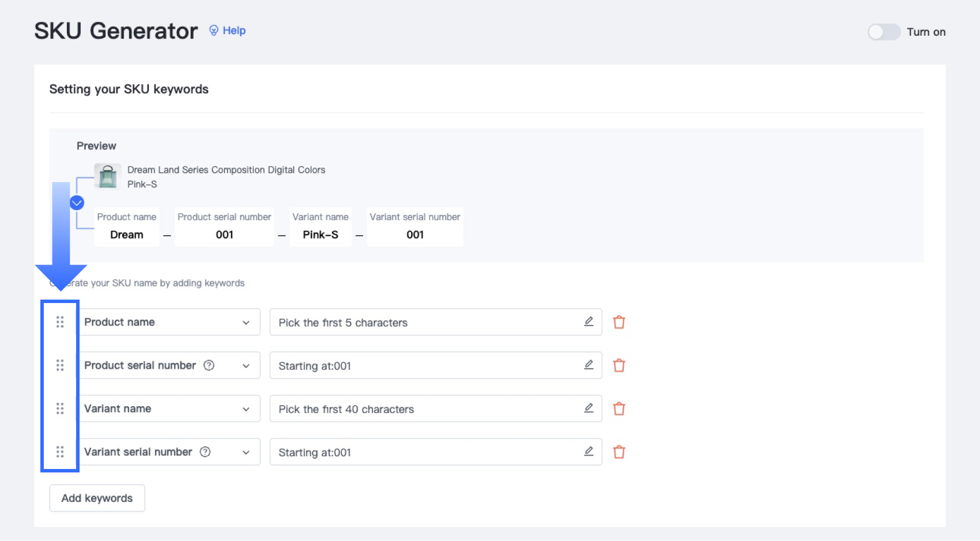The height and width of the screenshot is (541, 980).
Task: Open the Product serial number dropdown
Action: click(x=246, y=365)
